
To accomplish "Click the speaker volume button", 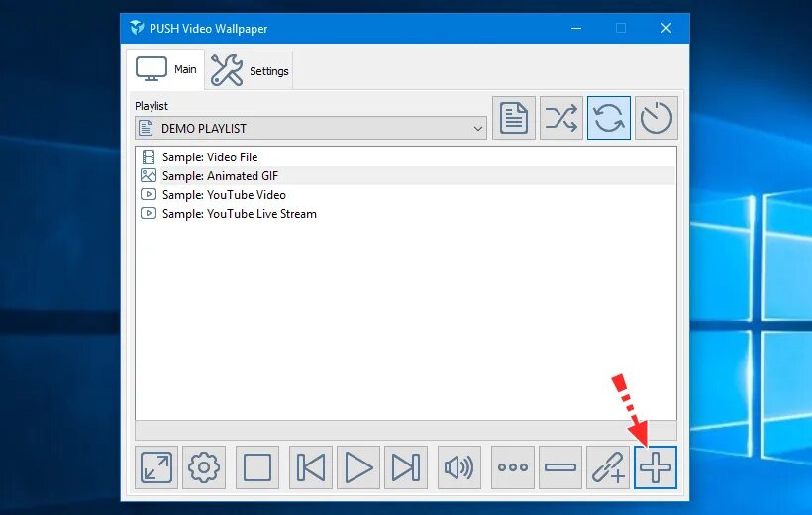I will pos(459,467).
